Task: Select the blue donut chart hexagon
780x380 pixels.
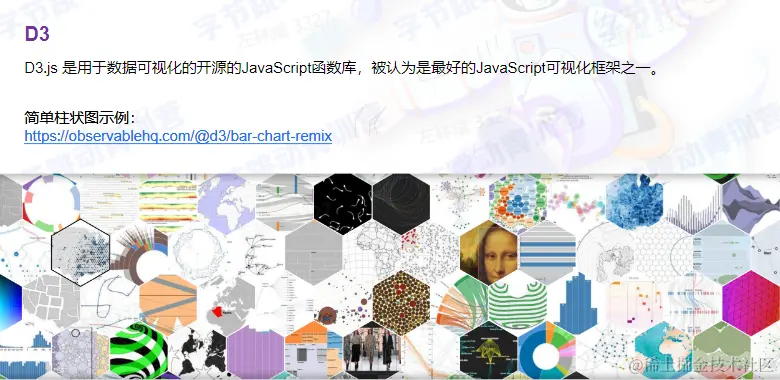Action: pyautogui.click(x=547, y=351)
